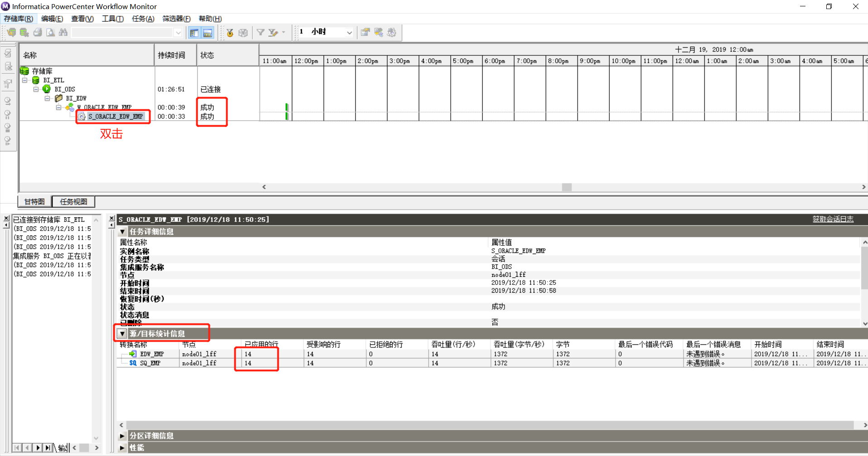Select S_ORACLE_EDW_EMP session in the tree
Image resolution: width=868 pixels, height=456 pixels.
pos(116,117)
